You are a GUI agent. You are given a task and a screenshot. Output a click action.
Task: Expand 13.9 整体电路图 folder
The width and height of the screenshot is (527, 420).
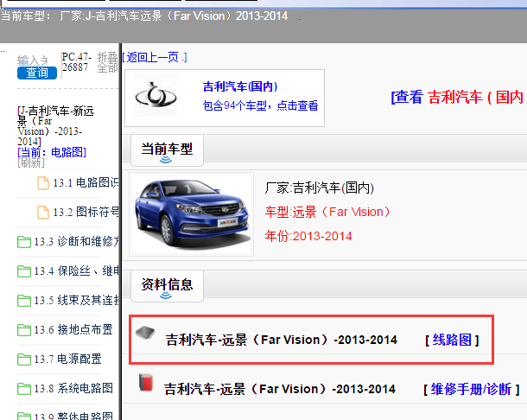coord(73,416)
